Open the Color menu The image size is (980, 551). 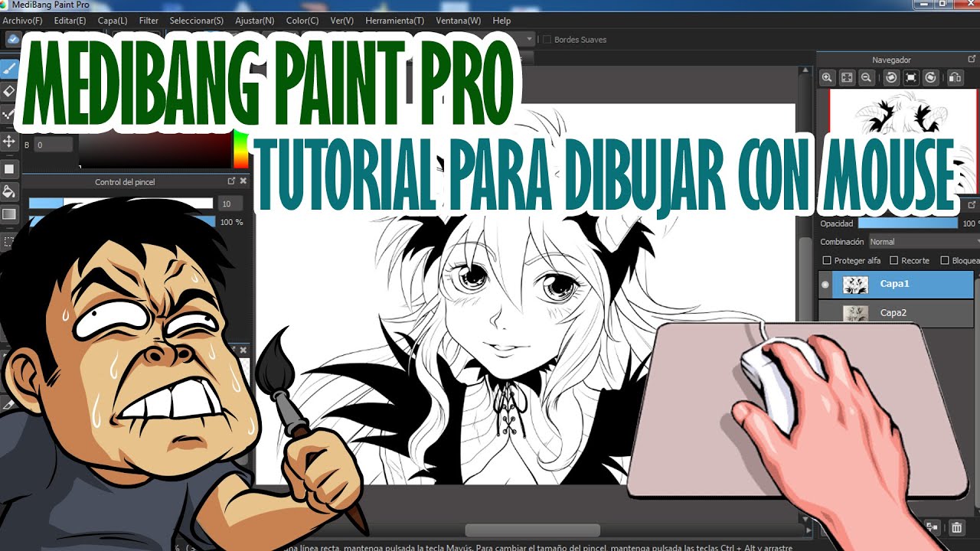click(x=302, y=21)
